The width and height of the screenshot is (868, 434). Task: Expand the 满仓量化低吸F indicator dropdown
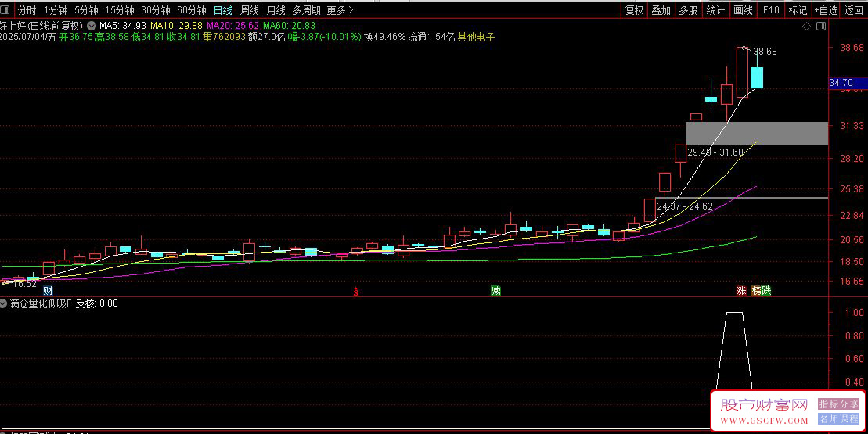[3, 303]
